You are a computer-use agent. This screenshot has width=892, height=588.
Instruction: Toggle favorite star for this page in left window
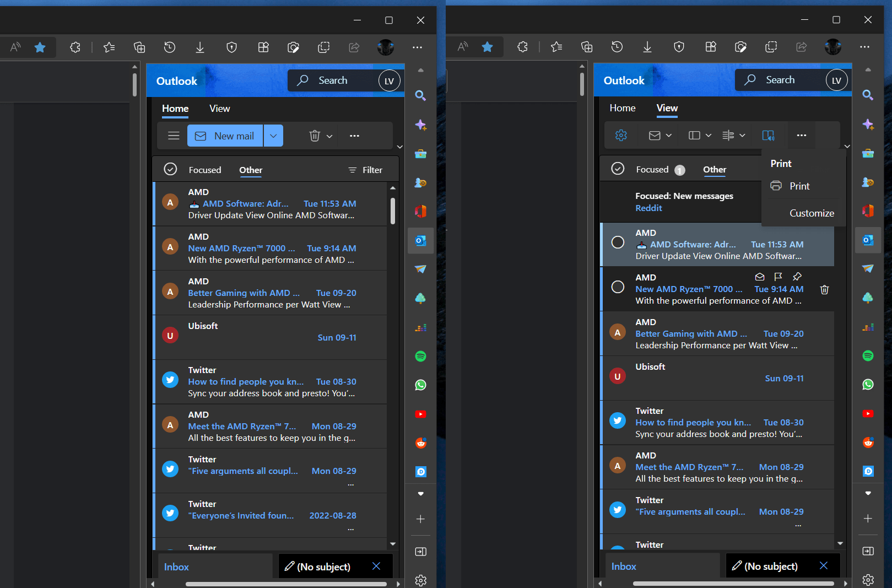click(x=40, y=47)
